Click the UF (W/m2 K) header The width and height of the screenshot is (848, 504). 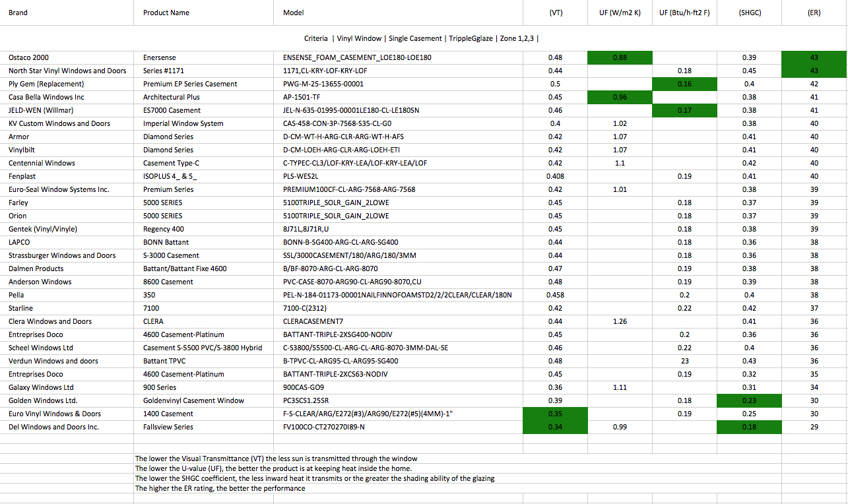point(620,13)
